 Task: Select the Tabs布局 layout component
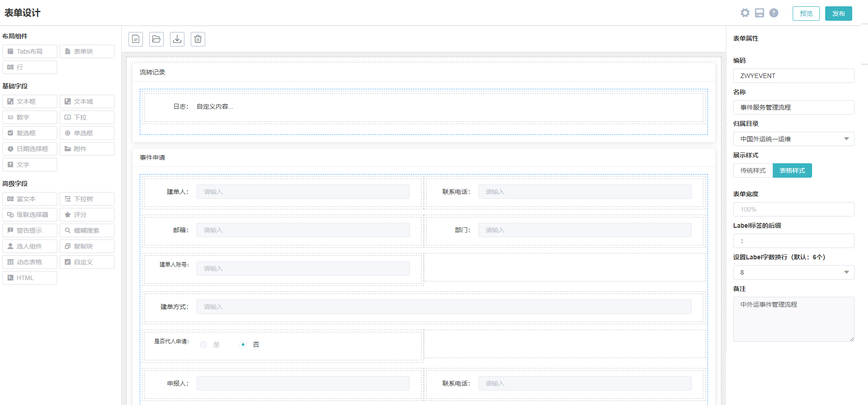(x=30, y=51)
